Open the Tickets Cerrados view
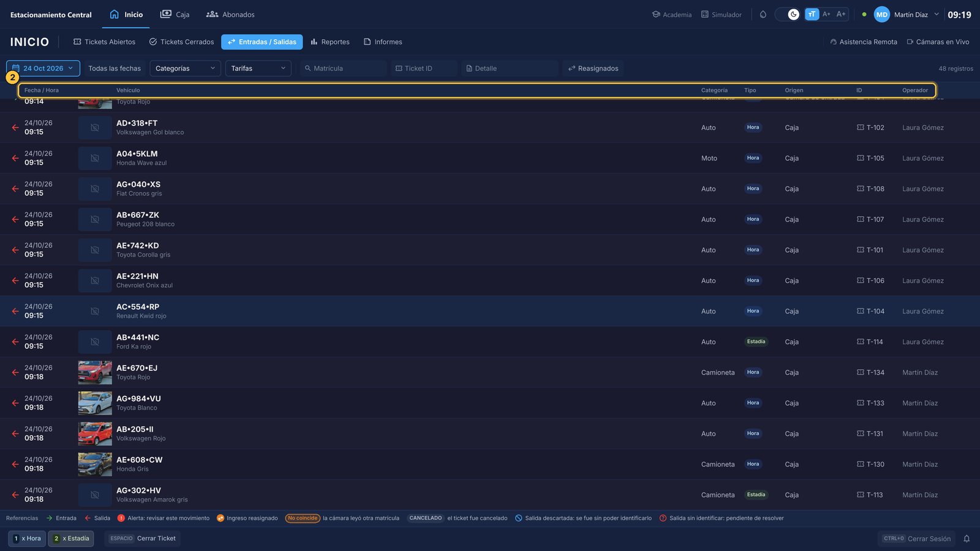The height and width of the screenshot is (551, 980). tap(181, 42)
